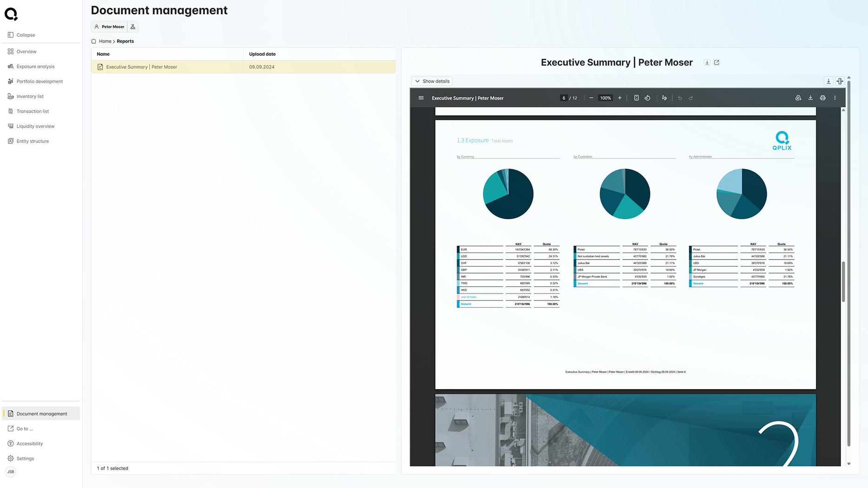This screenshot has height=488, width=868.
Task: Open Exposure analysis
Action: tap(31, 66)
